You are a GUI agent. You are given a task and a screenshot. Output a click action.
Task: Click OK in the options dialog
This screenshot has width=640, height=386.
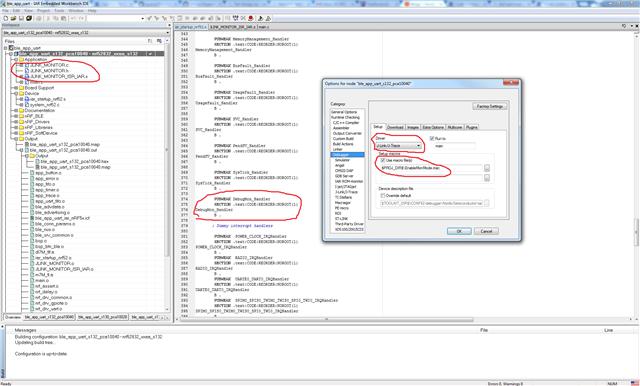pyautogui.click(x=459, y=231)
